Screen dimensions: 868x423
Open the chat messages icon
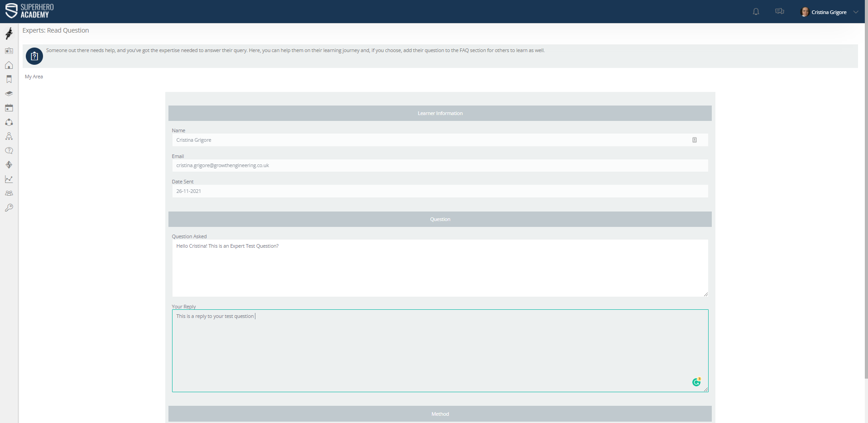point(779,12)
